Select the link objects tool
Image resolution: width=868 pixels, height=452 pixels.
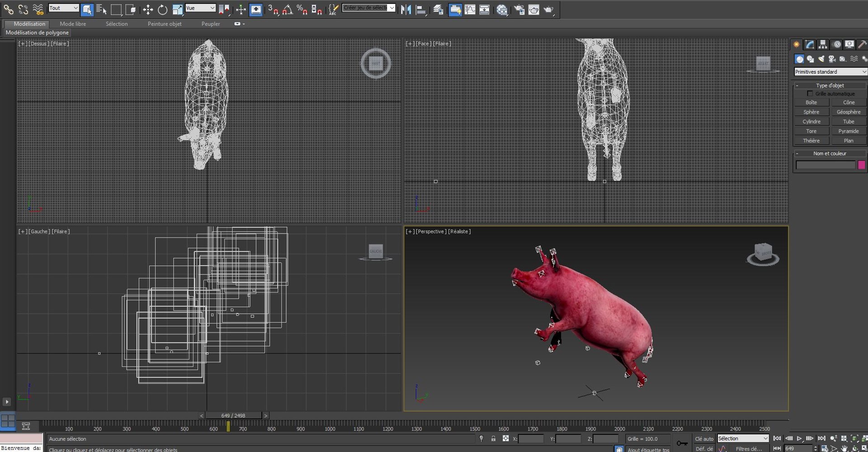9,9
